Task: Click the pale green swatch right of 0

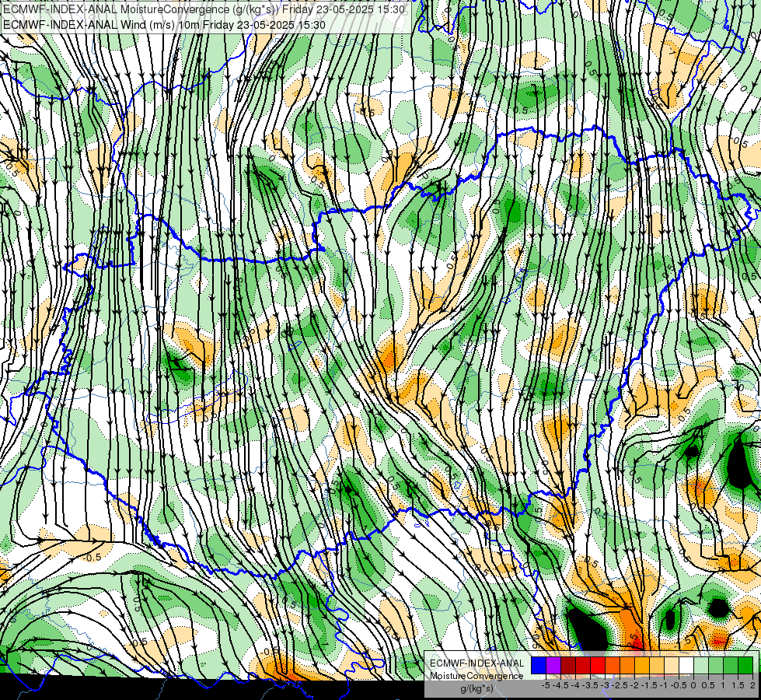Action: click(x=701, y=666)
